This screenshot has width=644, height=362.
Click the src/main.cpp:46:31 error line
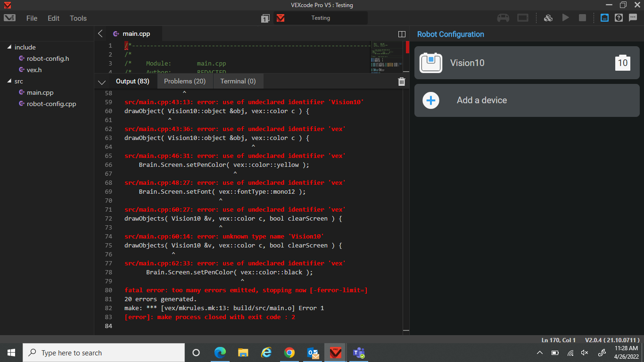tap(235, 156)
